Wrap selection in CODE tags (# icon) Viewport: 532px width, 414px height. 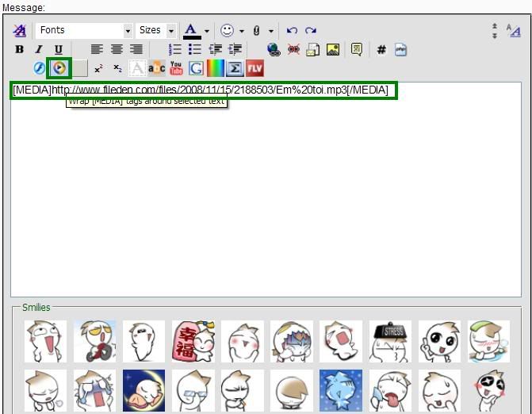click(381, 49)
